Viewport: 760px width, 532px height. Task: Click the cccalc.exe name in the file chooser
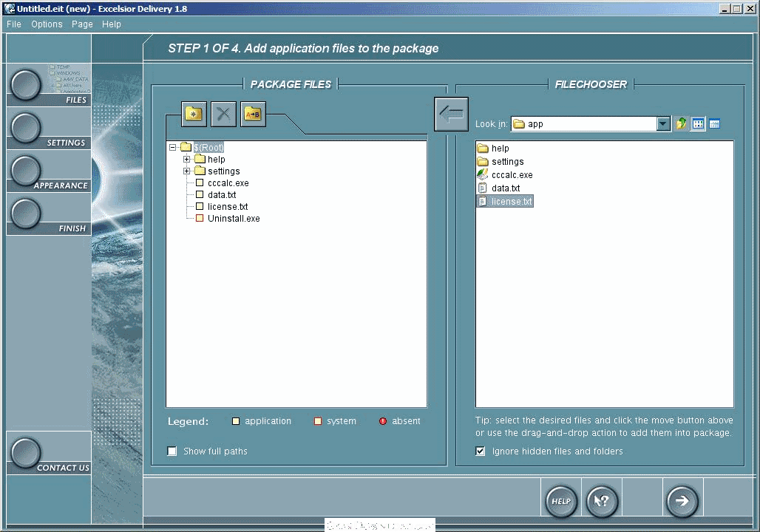(512, 175)
